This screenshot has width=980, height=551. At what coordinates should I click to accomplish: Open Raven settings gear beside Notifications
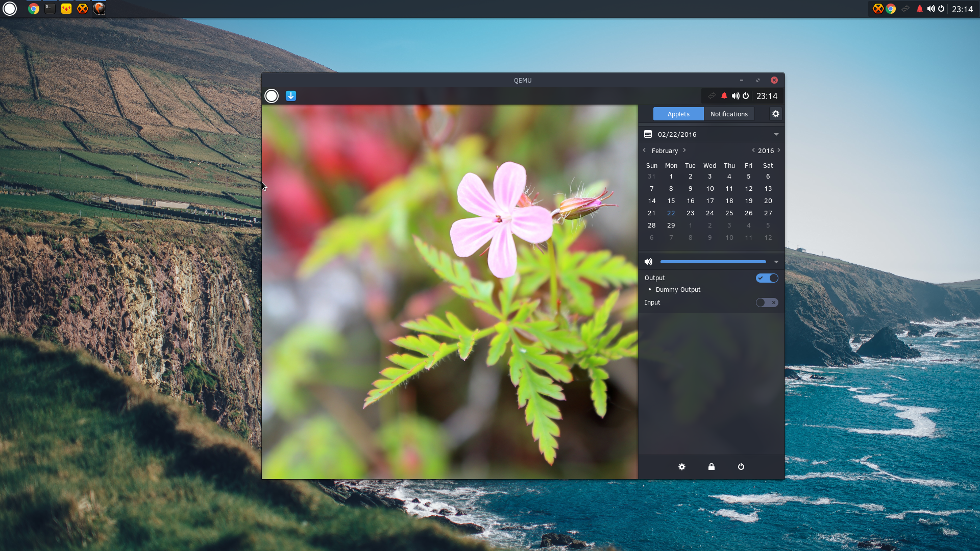pyautogui.click(x=776, y=114)
